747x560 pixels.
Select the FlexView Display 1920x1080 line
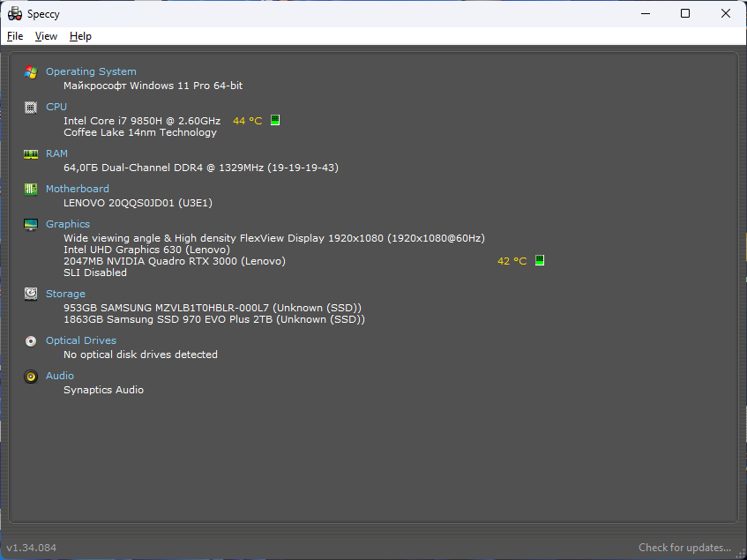(274, 238)
